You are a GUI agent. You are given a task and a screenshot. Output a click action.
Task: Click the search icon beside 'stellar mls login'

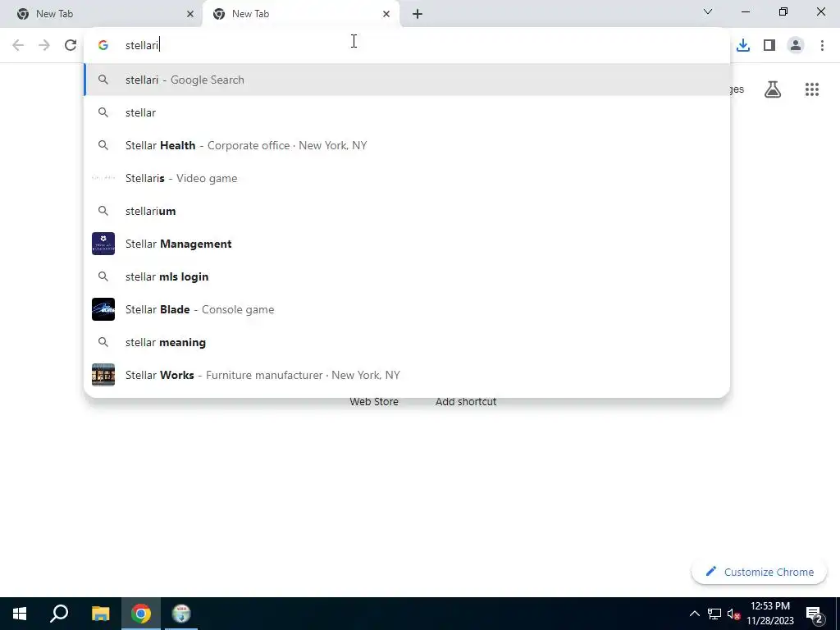[103, 276]
